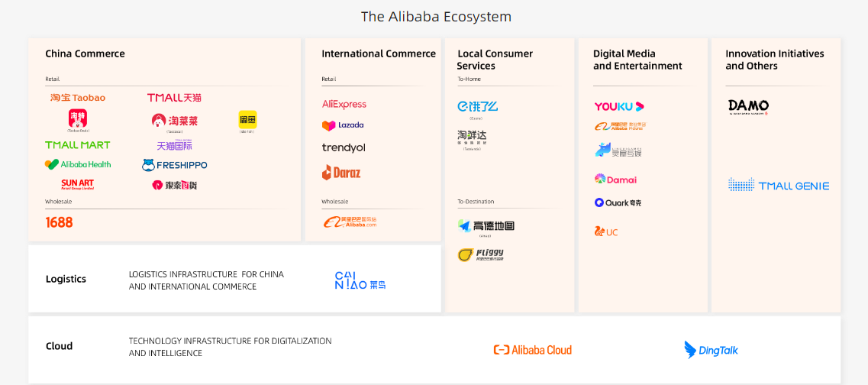
Task: Open the Quark browser logo
Action: click(x=618, y=202)
